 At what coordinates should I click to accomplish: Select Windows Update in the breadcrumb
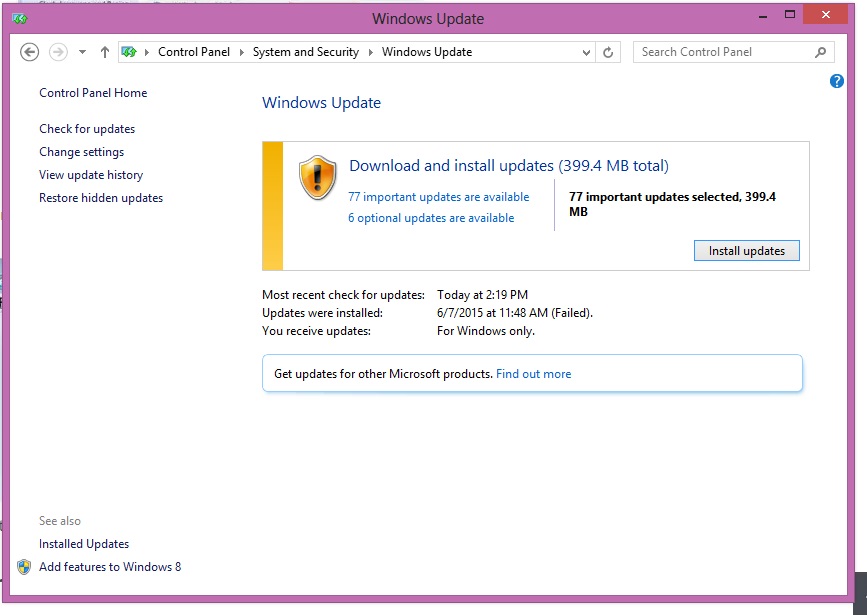427,52
